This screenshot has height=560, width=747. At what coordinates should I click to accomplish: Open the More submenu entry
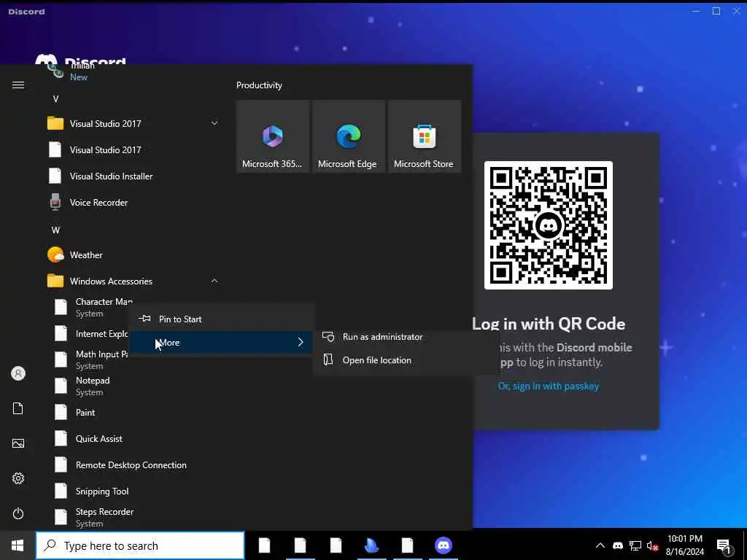point(221,343)
